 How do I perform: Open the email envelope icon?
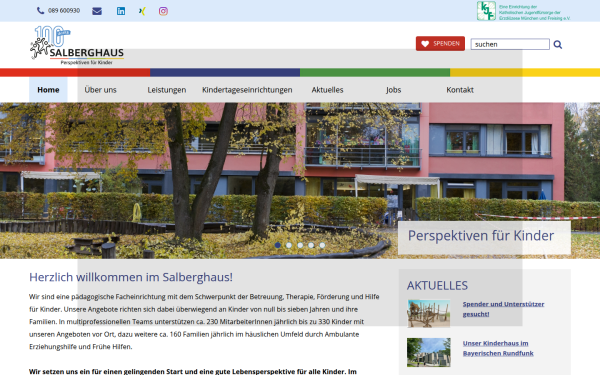(x=97, y=11)
